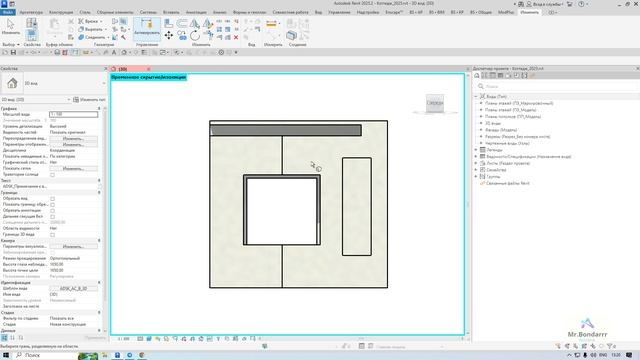
Task: Open the Выбор panel dropdown
Action: (x=11, y=44)
